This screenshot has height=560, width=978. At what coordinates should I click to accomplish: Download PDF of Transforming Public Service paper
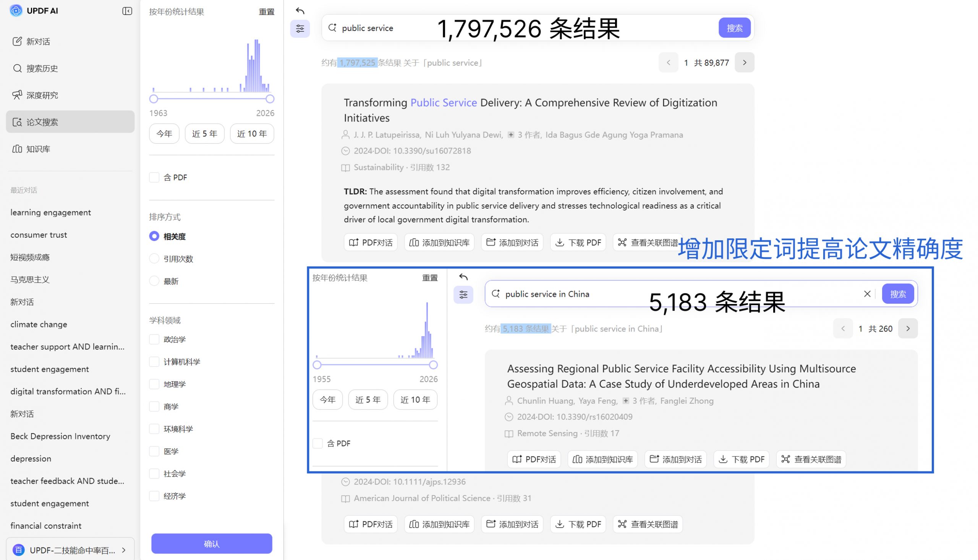point(578,242)
